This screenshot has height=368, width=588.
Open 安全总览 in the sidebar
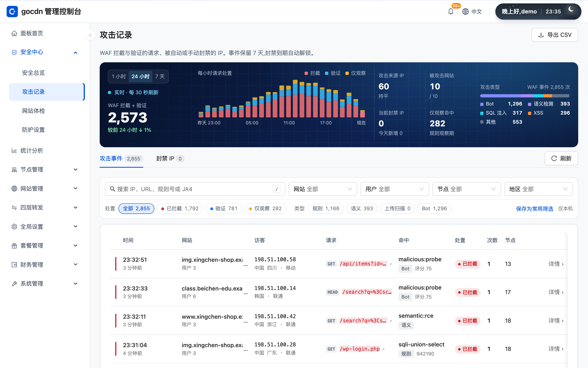[33, 73]
